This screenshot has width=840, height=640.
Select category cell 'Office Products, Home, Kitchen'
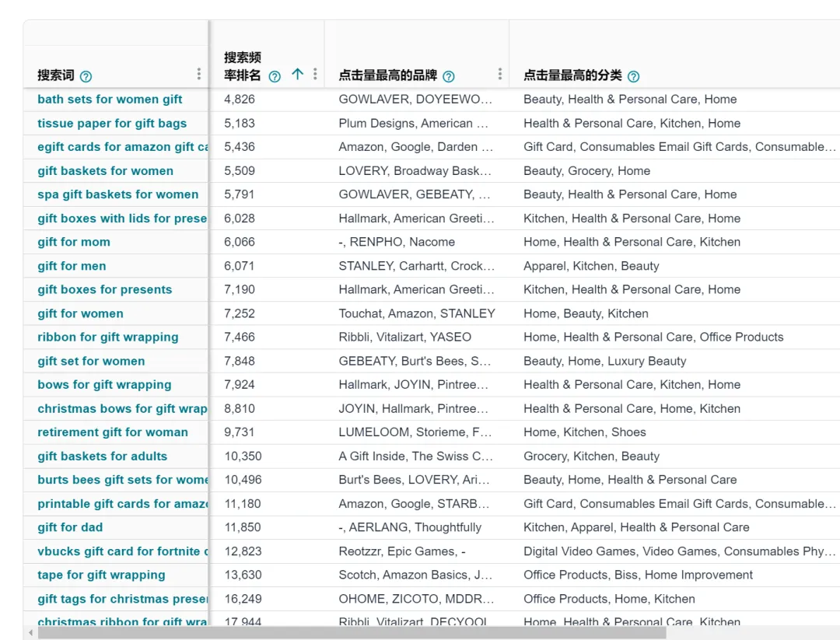[609, 599]
